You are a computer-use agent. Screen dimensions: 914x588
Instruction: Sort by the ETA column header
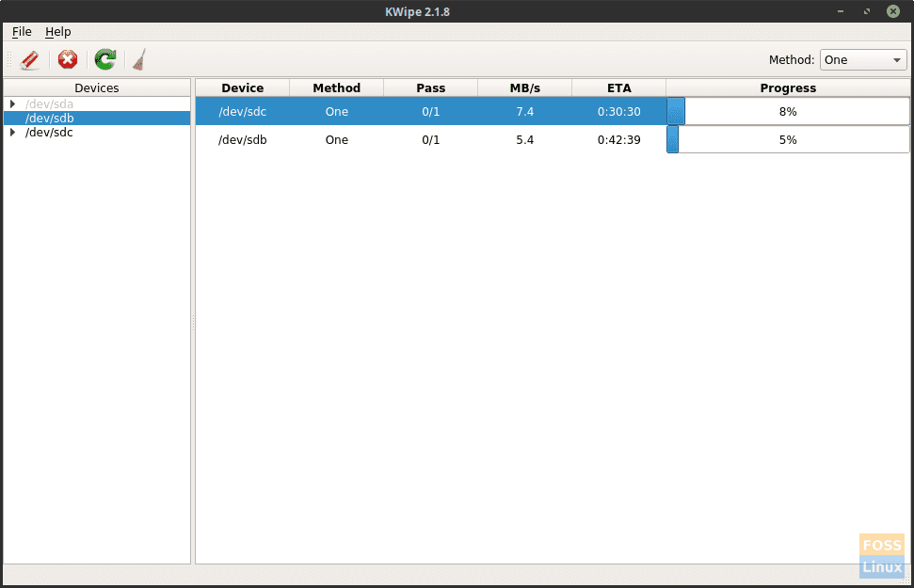tap(619, 88)
